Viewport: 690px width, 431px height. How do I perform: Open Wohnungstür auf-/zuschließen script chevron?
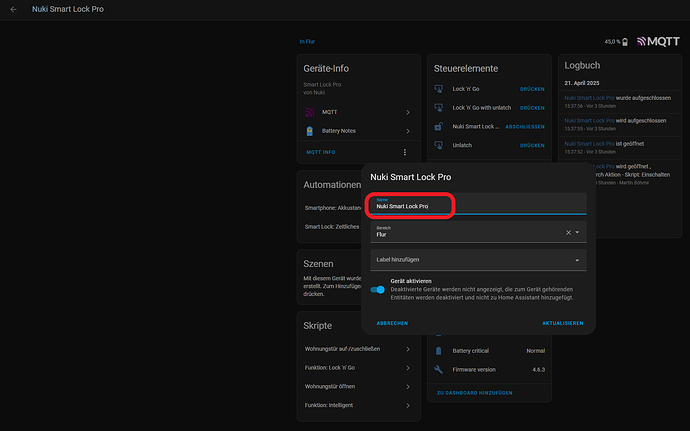pyautogui.click(x=408, y=349)
